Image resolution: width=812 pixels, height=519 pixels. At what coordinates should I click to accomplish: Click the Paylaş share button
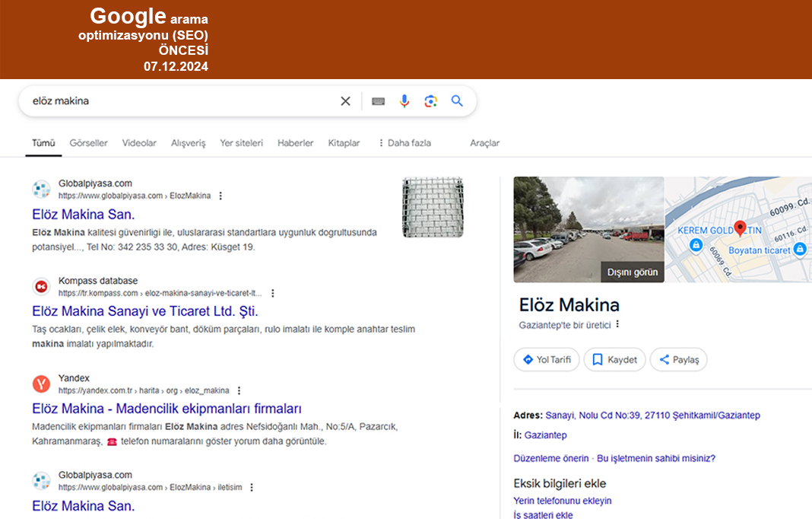click(x=678, y=359)
